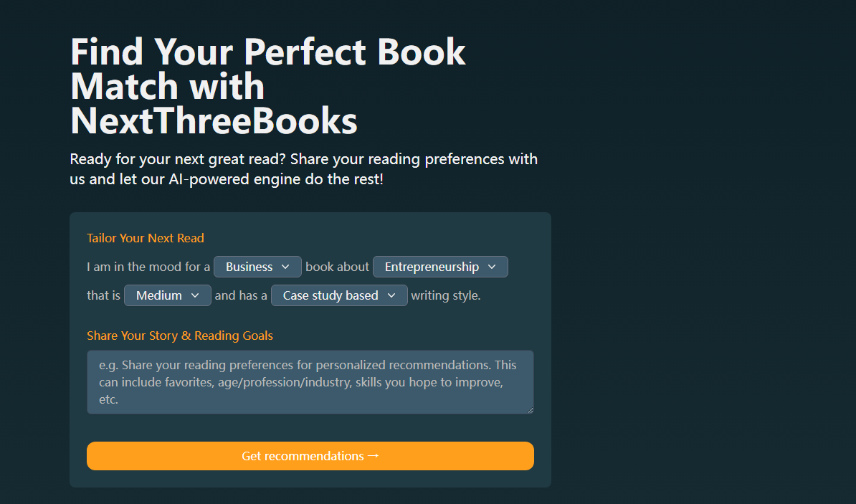Click the chevron icon beside Medium
Image resolution: width=856 pixels, height=504 pixels.
(195, 295)
